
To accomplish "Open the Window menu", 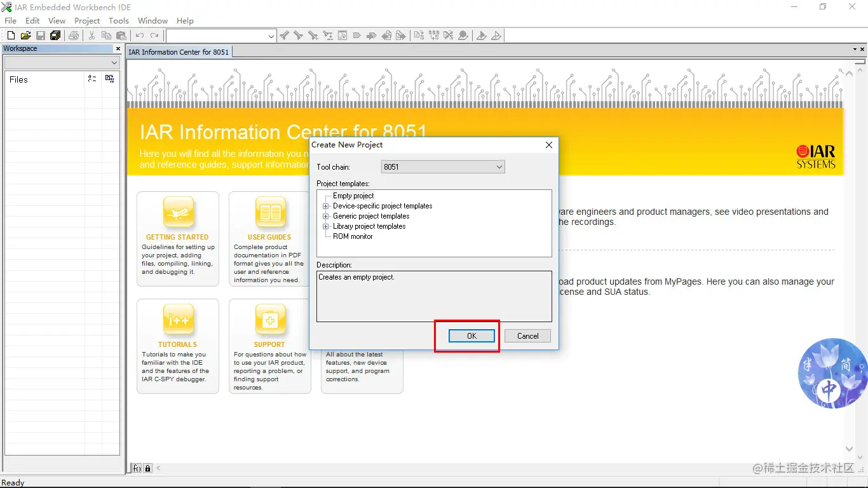I will pyautogui.click(x=153, y=20).
